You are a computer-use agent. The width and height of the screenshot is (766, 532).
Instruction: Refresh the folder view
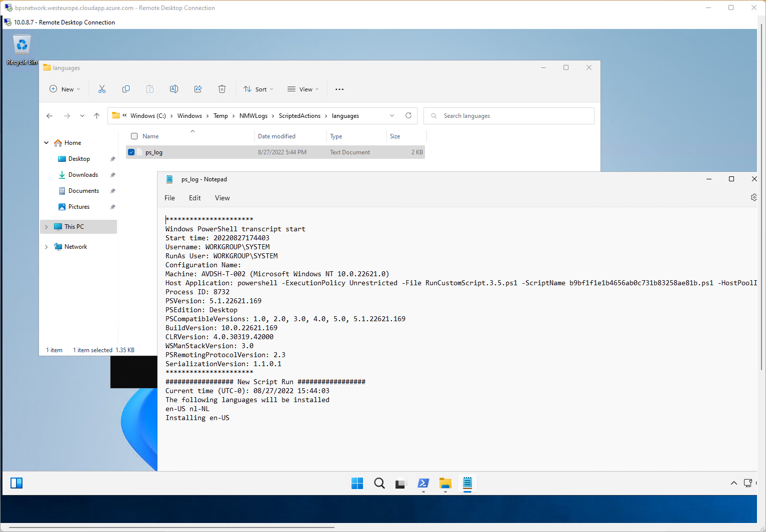click(x=408, y=115)
